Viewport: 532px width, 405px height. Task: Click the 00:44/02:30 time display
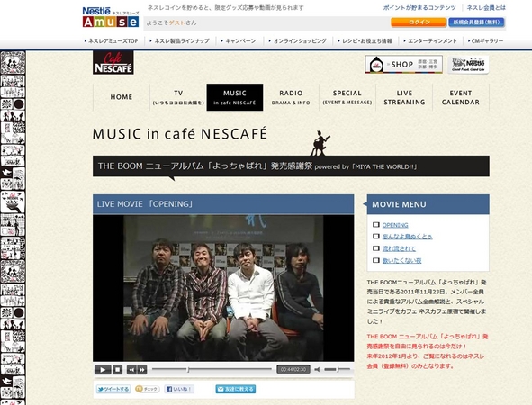coord(293,369)
